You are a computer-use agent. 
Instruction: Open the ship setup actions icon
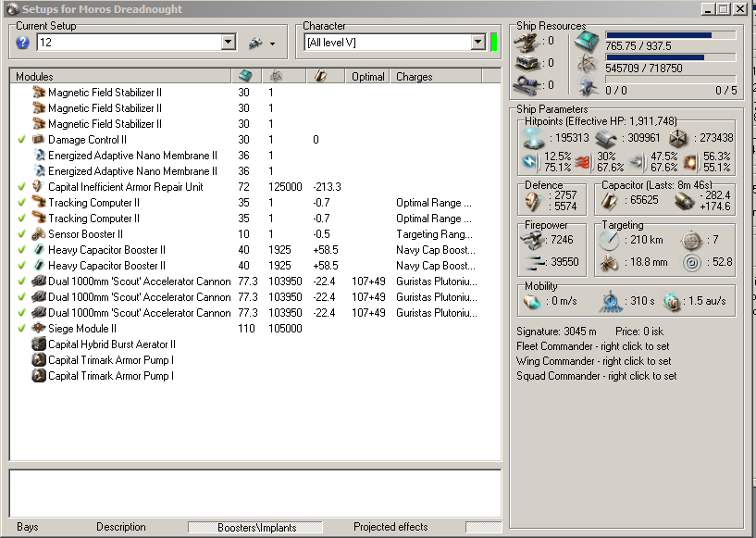(255, 43)
